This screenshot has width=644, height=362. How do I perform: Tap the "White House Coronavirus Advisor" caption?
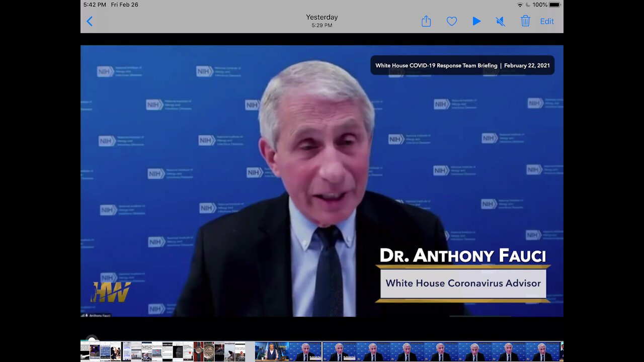[463, 283]
